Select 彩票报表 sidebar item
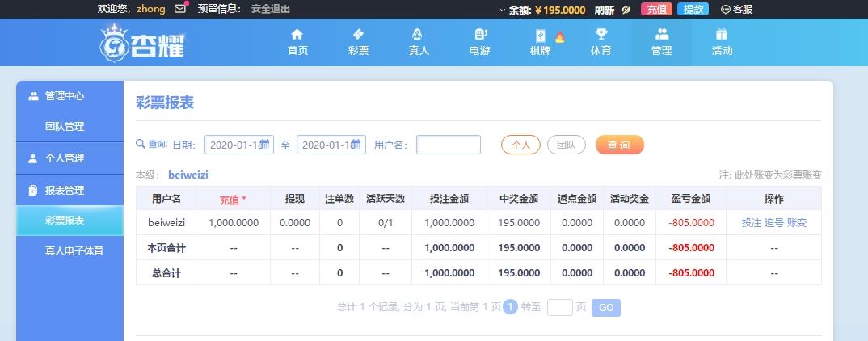Screen dimensions: 868x341 [70, 221]
